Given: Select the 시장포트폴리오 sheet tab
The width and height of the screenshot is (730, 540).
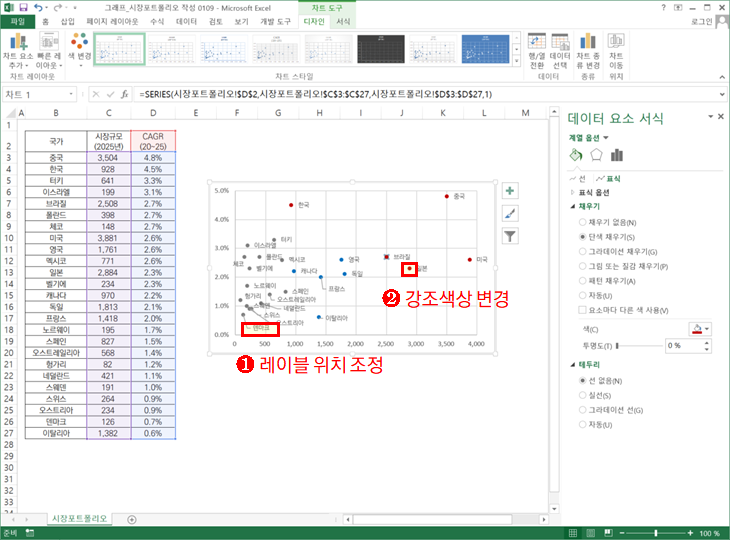Looking at the screenshot, I should (79, 519).
